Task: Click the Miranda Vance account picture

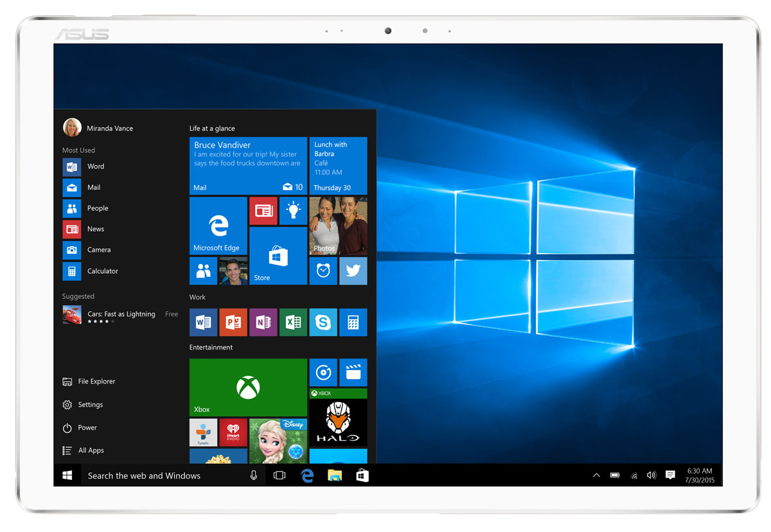Action: 72,127
